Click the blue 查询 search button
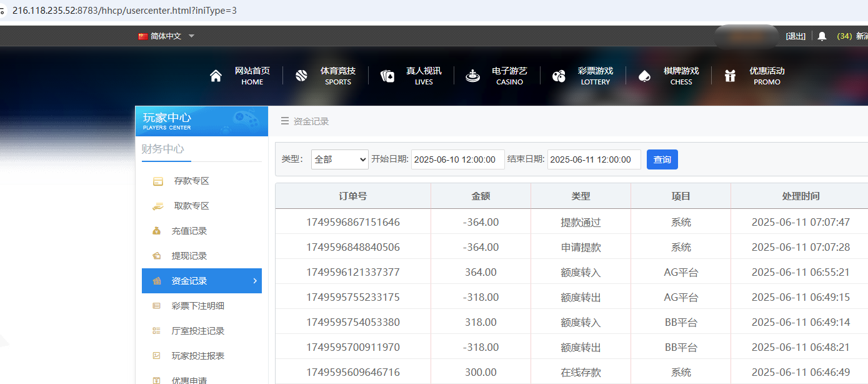This screenshot has width=868, height=384. (662, 159)
